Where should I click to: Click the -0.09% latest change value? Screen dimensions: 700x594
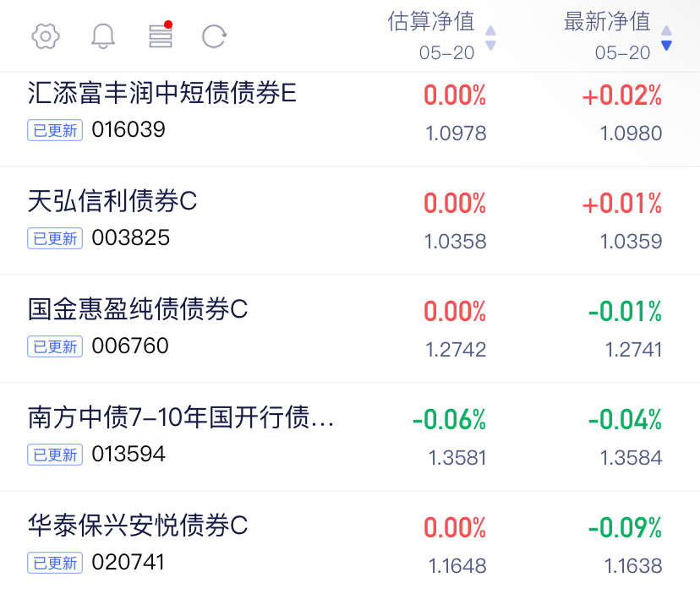[625, 528]
